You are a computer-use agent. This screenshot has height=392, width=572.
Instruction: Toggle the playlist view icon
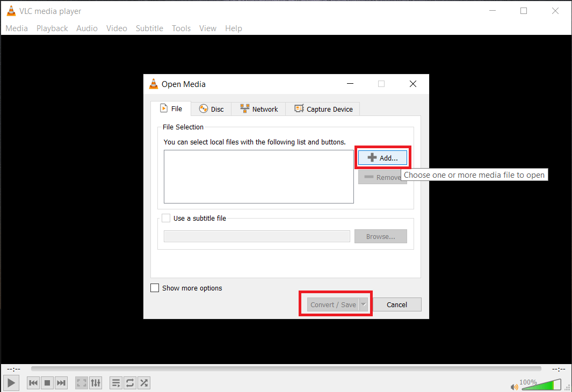(115, 382)
